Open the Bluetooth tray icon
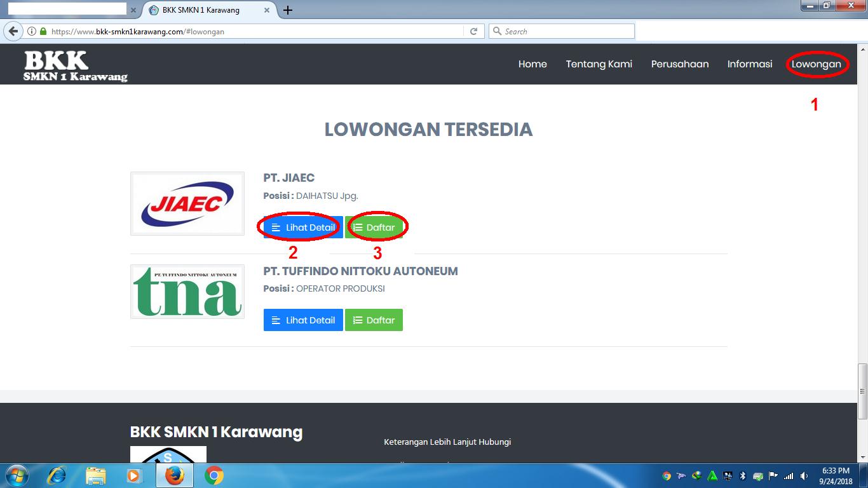This screenshot has height=488, width=868. tap(743, 475)
